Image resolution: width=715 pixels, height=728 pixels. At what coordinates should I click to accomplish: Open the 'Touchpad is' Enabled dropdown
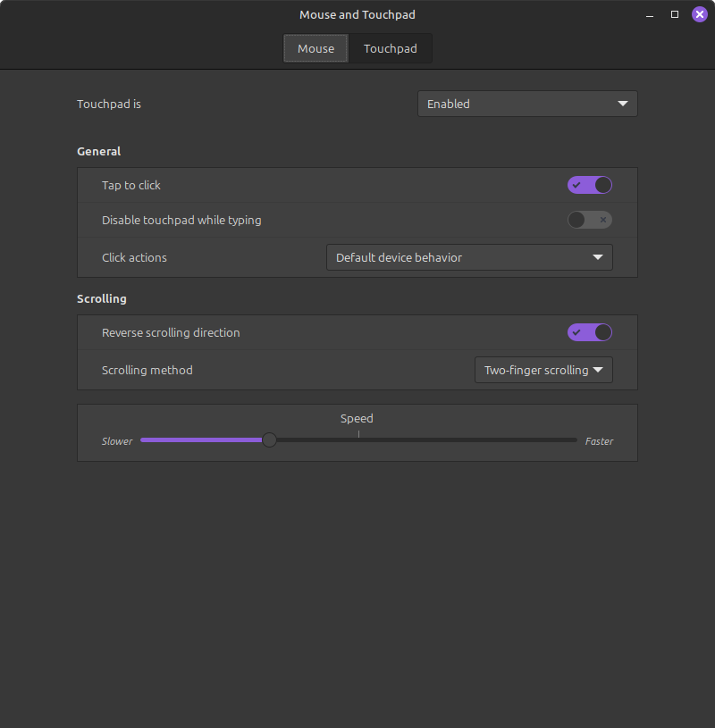527,104
